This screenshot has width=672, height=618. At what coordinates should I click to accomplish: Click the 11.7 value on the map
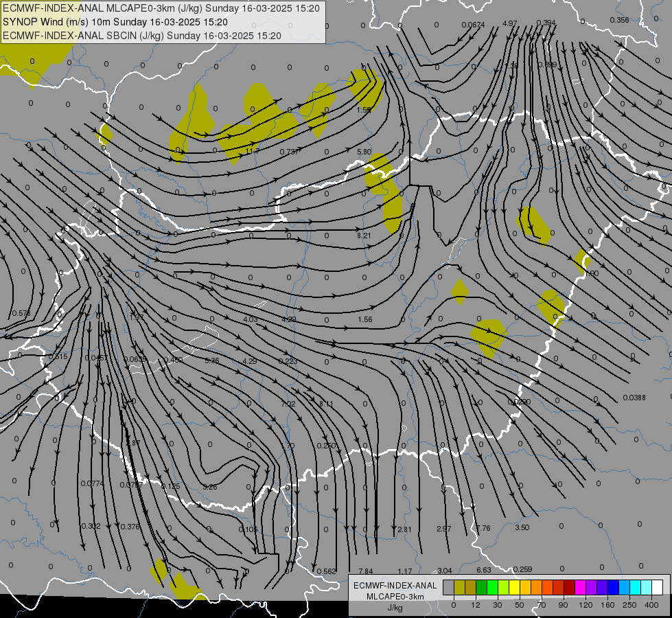coord(253,151)
